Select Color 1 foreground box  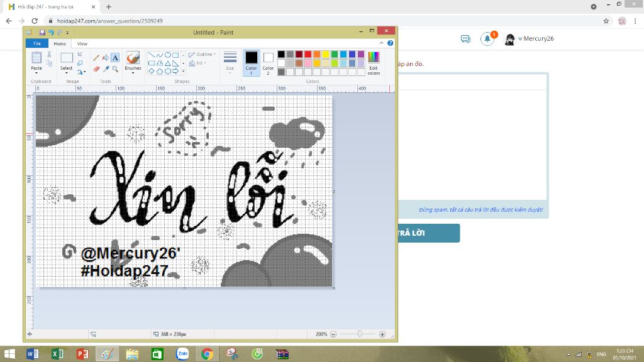(x=252, y=63)
